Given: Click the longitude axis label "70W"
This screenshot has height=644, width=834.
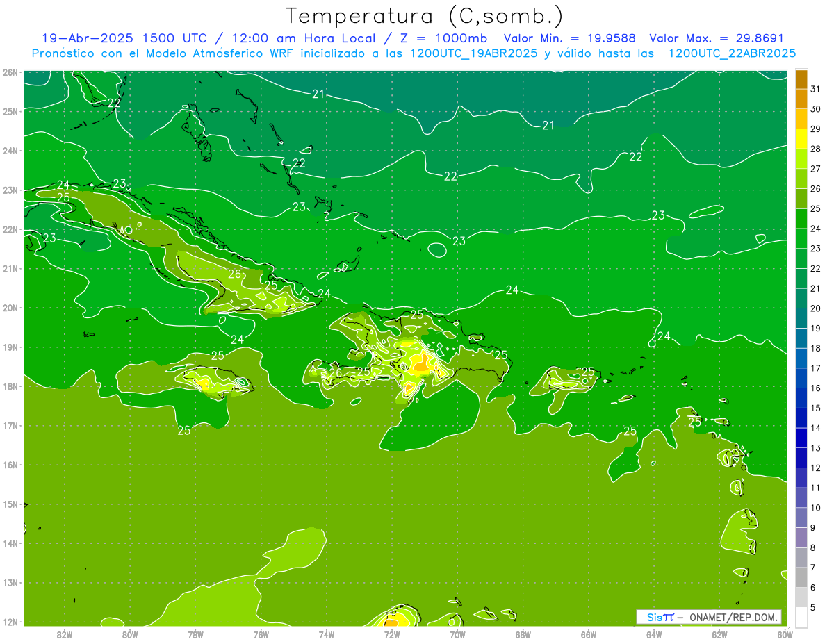Looking at the screenshot, I should pyautogui.click(x=457, y=634).
